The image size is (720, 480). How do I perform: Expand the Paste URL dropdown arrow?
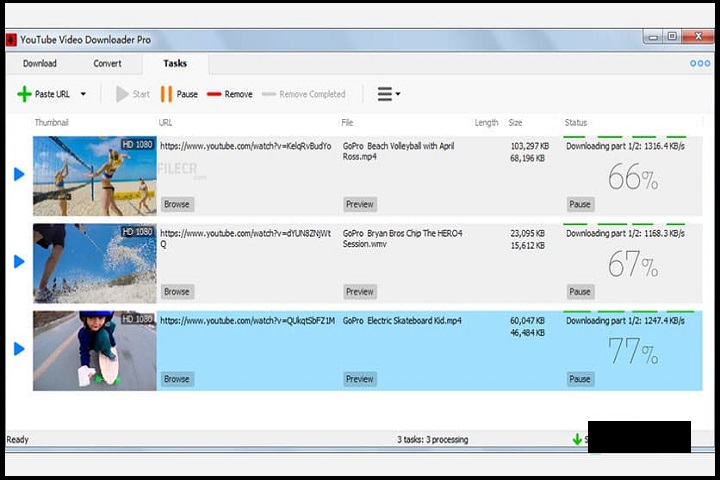click(x=83, y=95)
